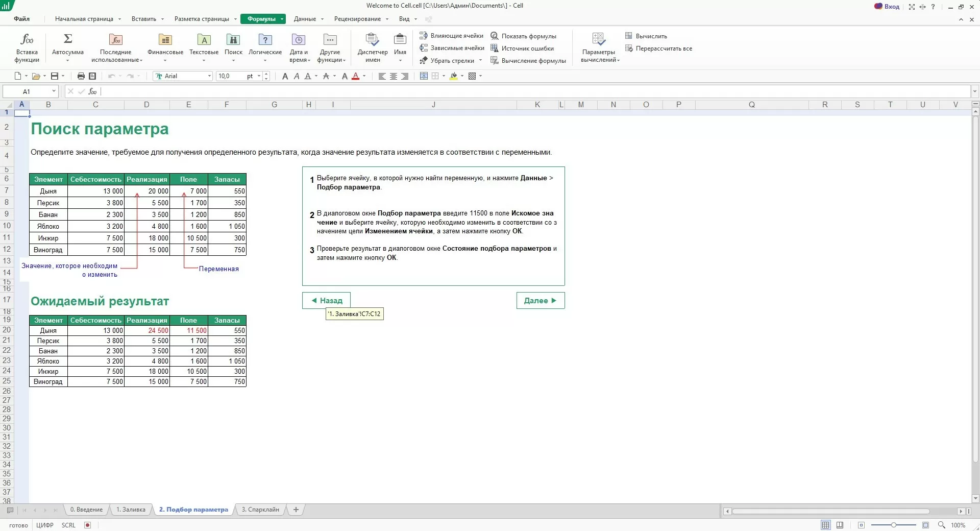
Task: Click the print icon in the toolbar
Action: click(x=81, y=76)
